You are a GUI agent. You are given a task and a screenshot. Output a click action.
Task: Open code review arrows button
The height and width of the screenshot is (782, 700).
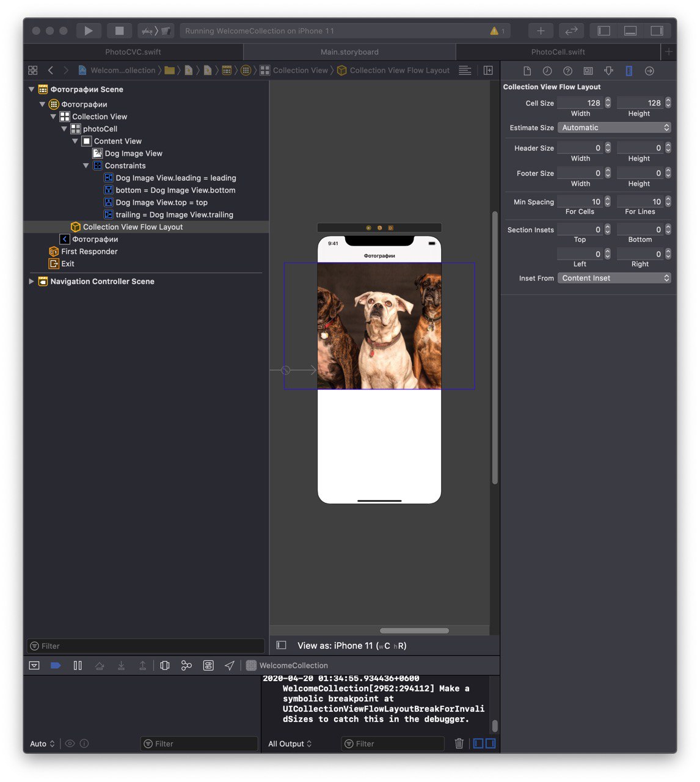click(x=571, y=31)
